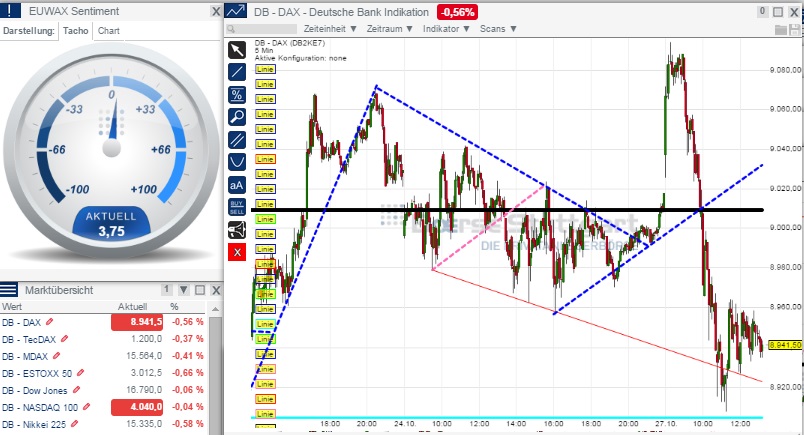Click the topmost Linie label in chart
Screen dimensions: 804x435
click(x=265, y=69)
